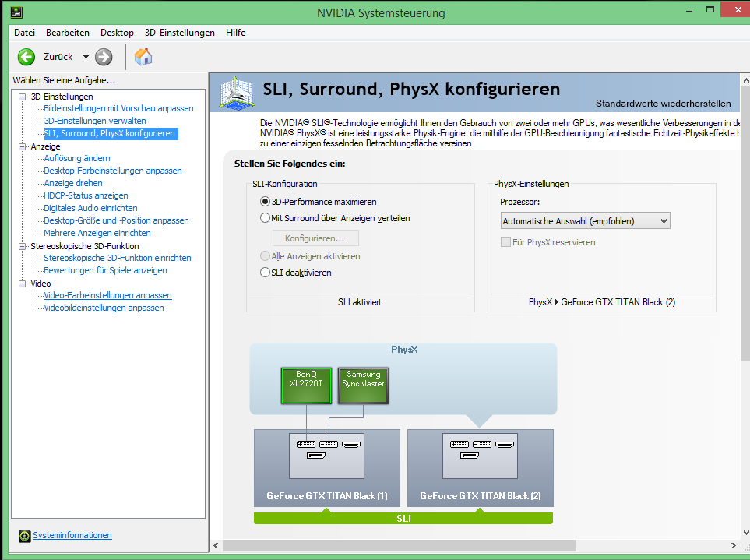Collapse the Anzeige tree node
Image resolution: width=750 pixels, height=560 pixels.
22,146
